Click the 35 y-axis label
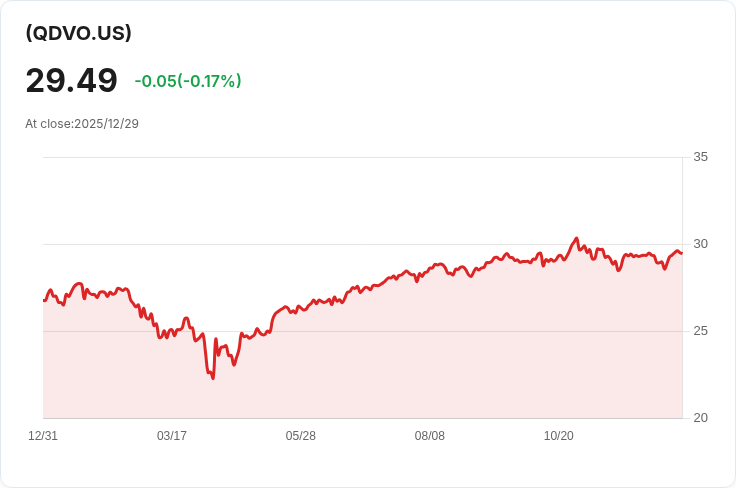 (700, 157)
